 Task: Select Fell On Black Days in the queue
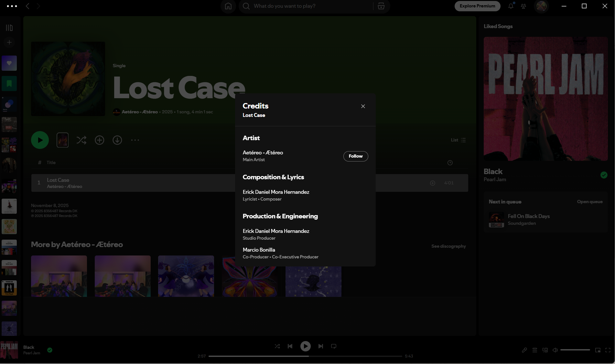[x=545, y=220]
